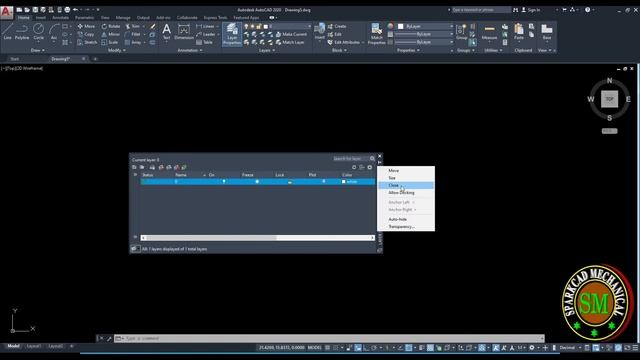Image resolution: width=640 pixels, height=360 pixels.
Task: Click the help keyword search box
Action: 481,10
